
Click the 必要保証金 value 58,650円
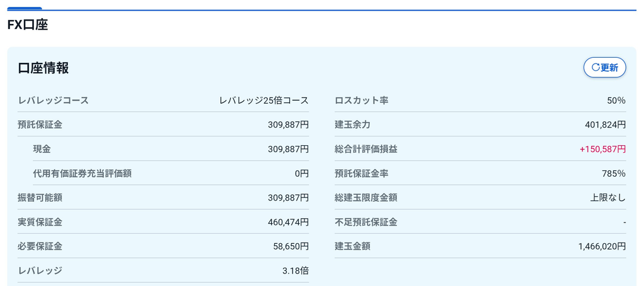pos(291,246)
